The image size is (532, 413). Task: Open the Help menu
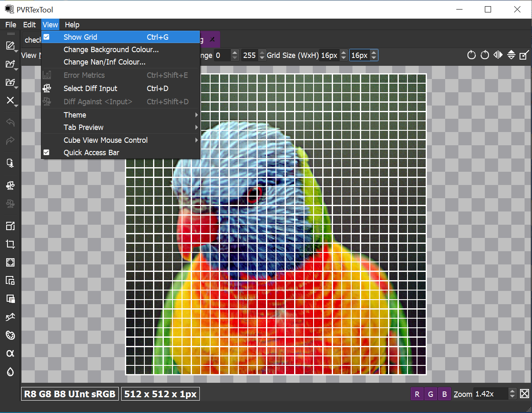pyautogui.click(x=72, y=24)
